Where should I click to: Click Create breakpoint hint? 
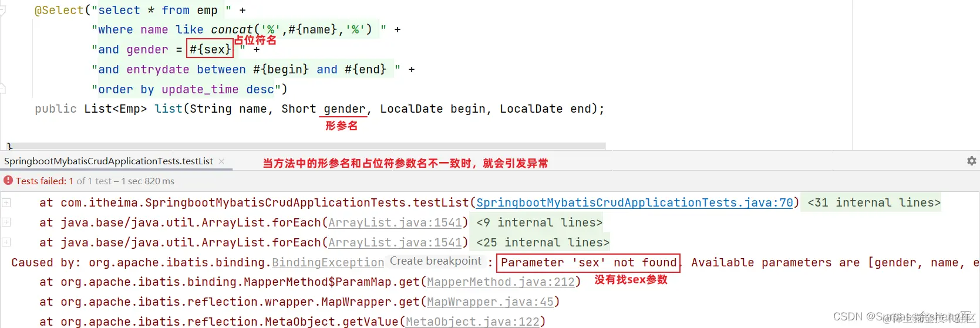[436, 261]
